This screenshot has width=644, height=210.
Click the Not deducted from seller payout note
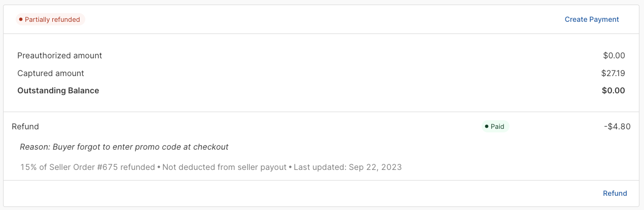pos(225,167)
